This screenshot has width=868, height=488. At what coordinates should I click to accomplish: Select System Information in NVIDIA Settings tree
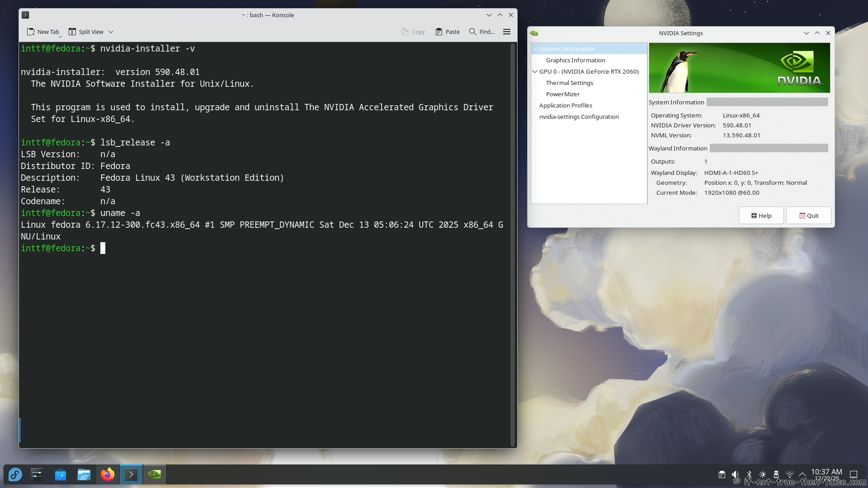[589, 49]
